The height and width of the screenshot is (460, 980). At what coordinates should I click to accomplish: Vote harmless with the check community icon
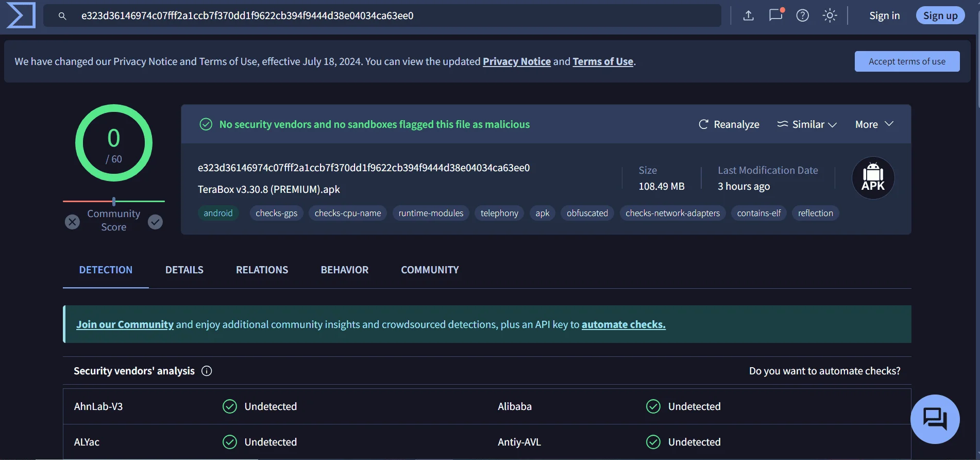[155, 222]
